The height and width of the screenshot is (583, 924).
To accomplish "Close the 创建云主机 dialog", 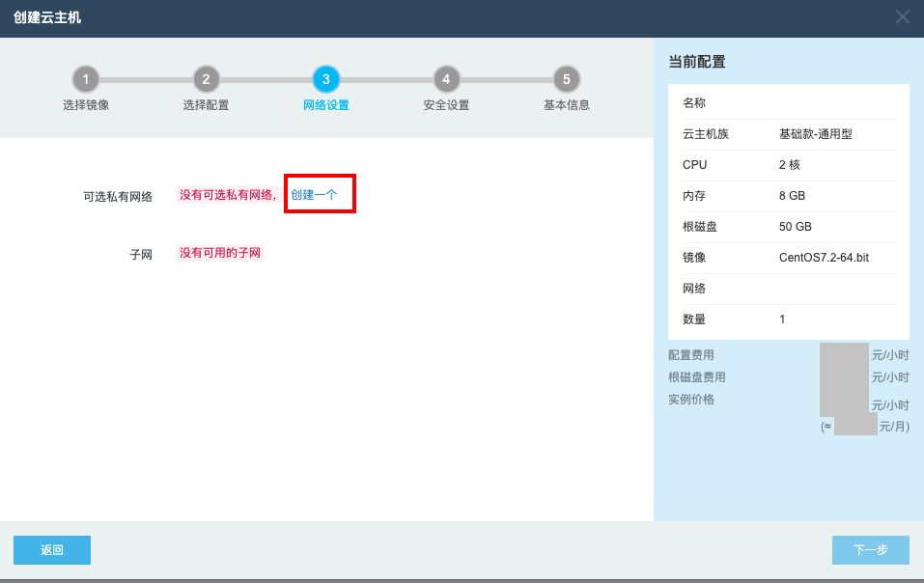I will point(902,17).
